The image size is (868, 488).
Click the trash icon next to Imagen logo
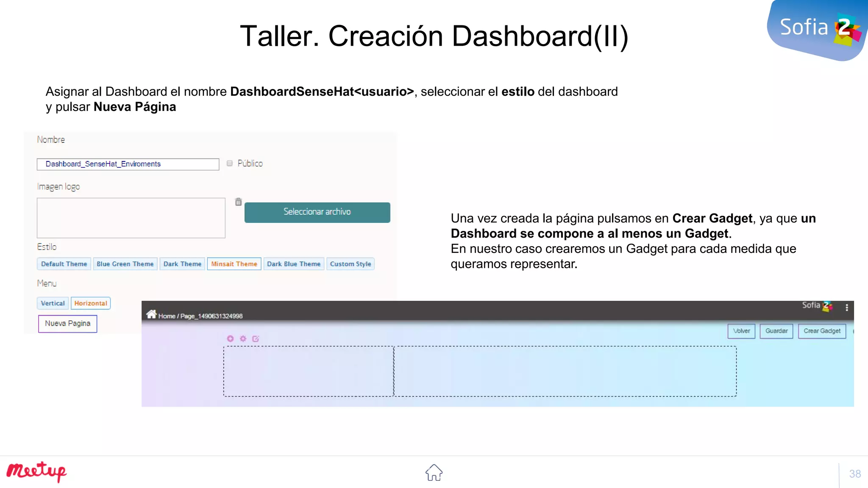(x=238, y=202)
